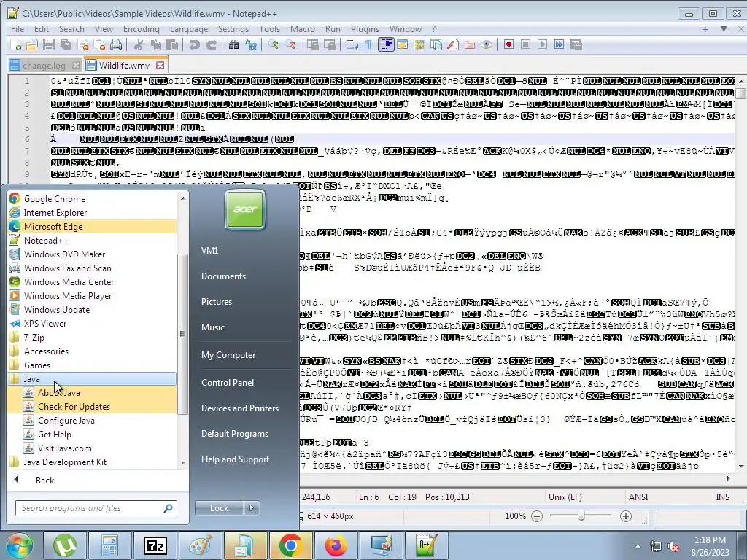The height and width of the screenshot is (560, 747).
Task: Open Help and Support
Action: (x=235, y=459)
